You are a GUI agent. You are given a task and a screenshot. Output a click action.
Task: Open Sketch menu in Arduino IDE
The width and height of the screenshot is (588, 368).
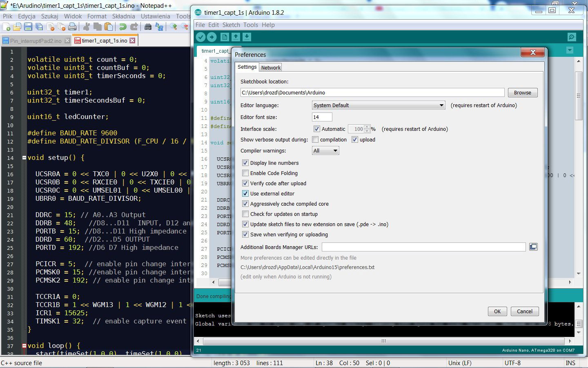click(231, 25)
